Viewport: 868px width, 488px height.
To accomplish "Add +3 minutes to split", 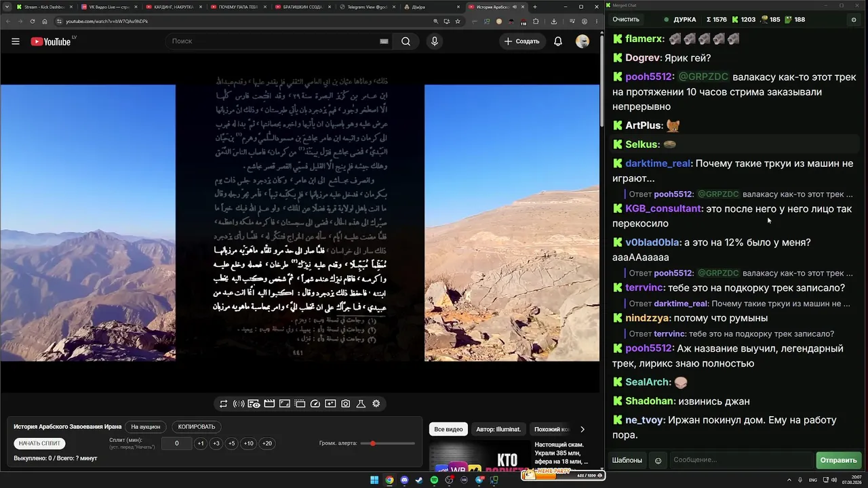I will pyautogui.click(x=216, y=443).
